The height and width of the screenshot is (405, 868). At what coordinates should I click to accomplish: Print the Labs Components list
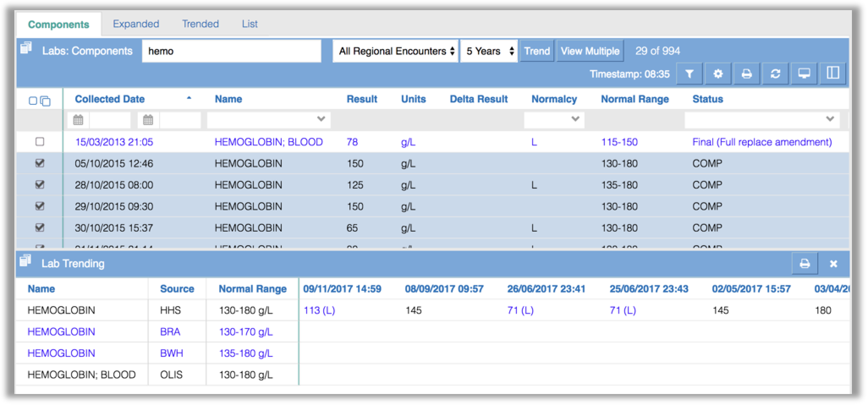(747, 74)
